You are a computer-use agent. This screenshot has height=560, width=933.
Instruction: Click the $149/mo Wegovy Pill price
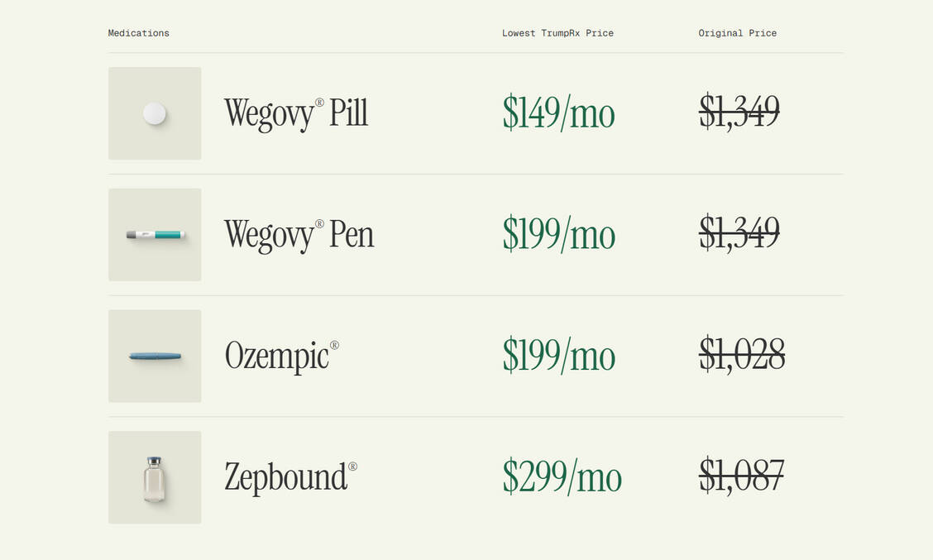point(558,113)
